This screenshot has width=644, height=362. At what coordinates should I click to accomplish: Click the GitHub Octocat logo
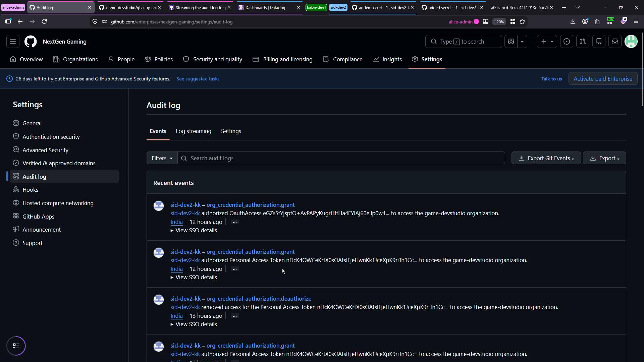click(x=31, y=42)
